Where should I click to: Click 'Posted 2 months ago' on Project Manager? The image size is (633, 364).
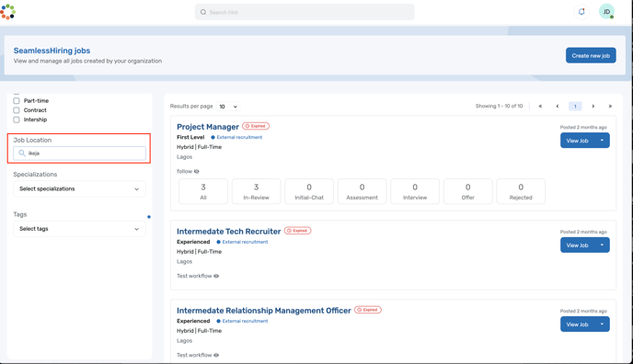click(583, 128)
